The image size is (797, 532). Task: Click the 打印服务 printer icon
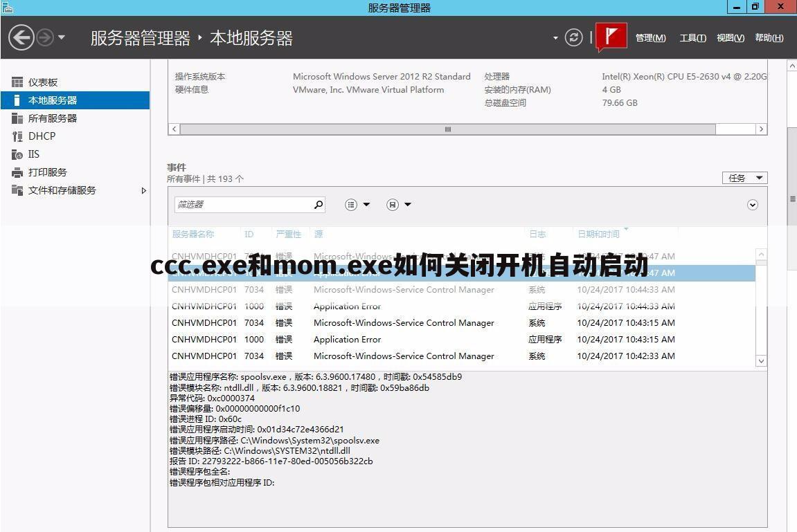(17, 172)
